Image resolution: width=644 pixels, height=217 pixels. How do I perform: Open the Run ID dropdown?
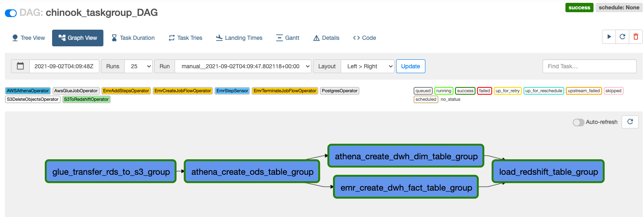[243, 66]
